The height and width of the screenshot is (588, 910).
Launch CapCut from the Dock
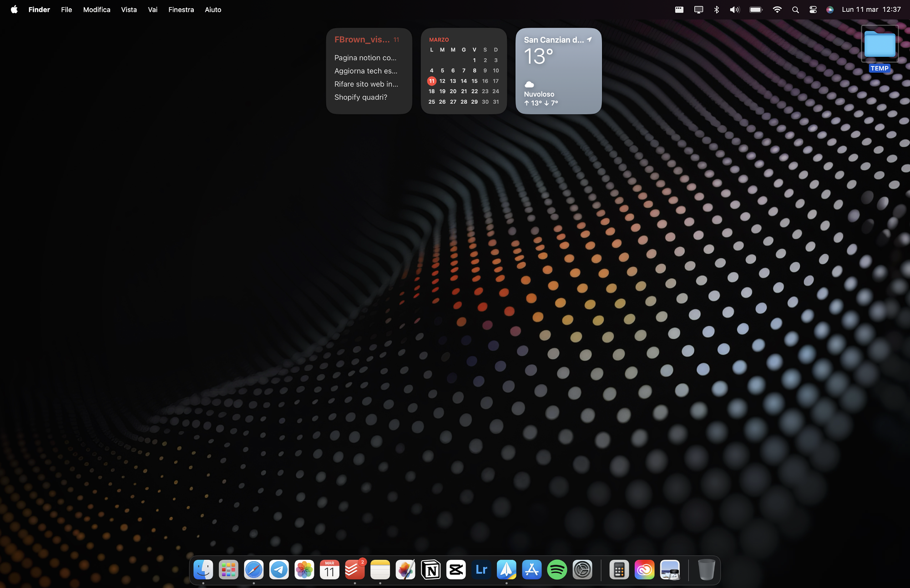pyautogui.click(x=456, y=569)
